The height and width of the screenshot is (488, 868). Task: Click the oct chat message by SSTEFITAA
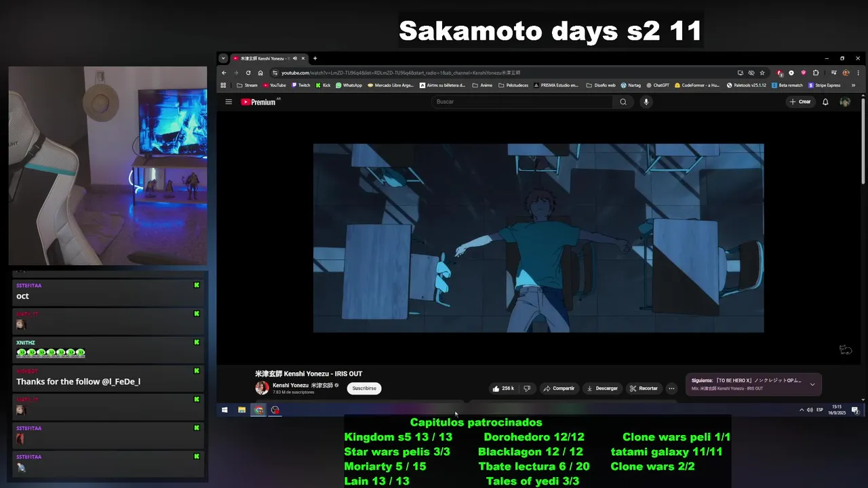pos(22,296)
